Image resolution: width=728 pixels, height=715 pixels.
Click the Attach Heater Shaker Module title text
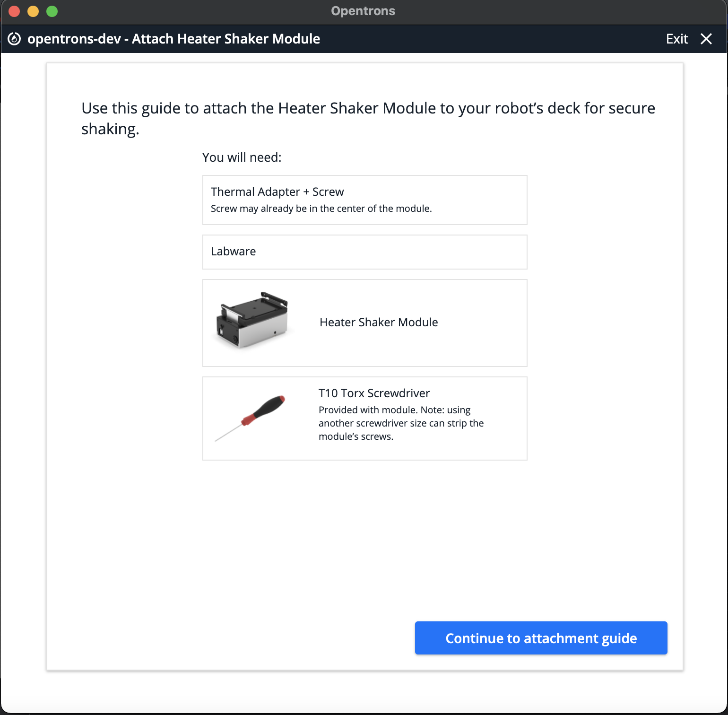pyautogui.click(x=225, y=39)
